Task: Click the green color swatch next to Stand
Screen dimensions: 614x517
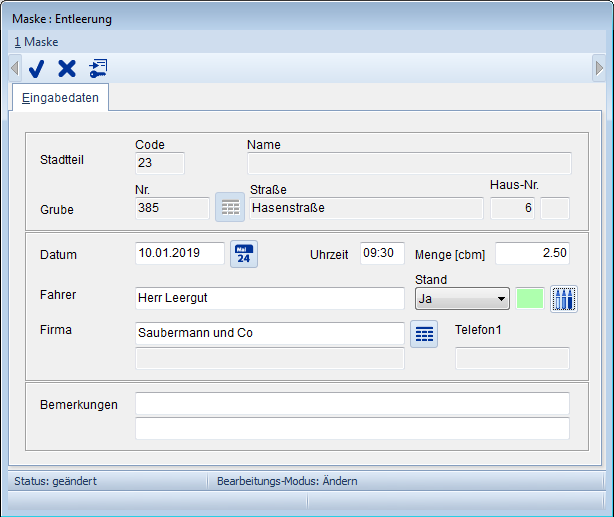Action: click(530, 298)
